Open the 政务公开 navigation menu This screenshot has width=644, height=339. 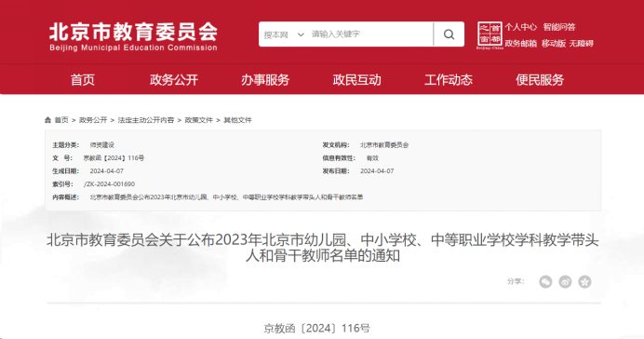click(174, 79)
